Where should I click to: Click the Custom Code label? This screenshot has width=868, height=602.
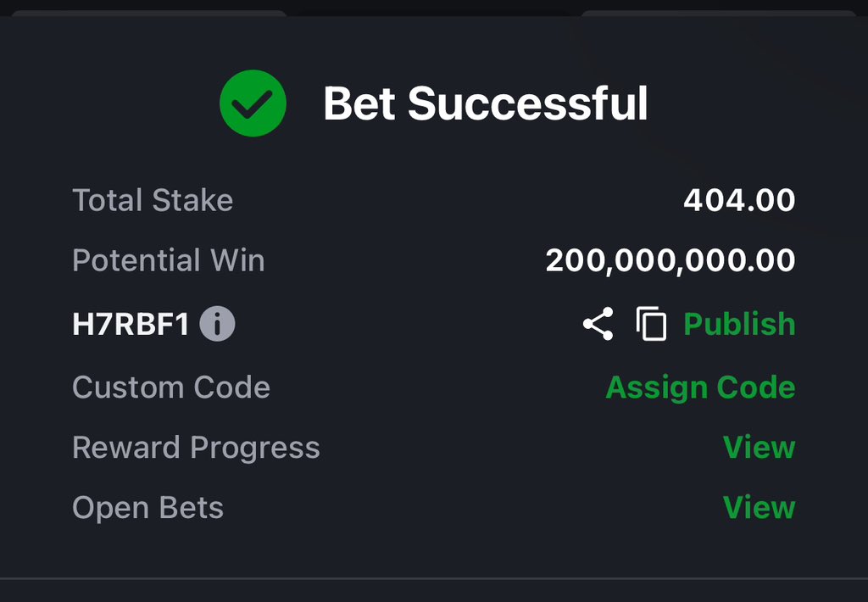[171, 387]
